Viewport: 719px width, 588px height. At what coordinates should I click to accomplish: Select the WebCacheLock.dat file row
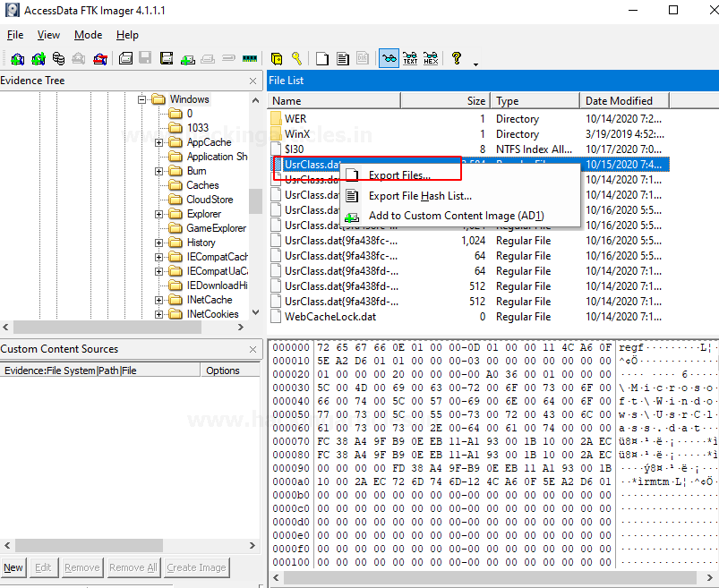(467, 317)
